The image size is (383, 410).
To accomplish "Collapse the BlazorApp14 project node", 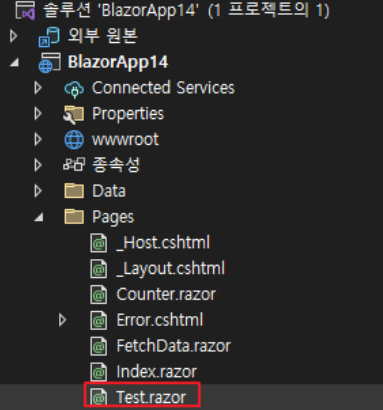I will tap(14, 62).
